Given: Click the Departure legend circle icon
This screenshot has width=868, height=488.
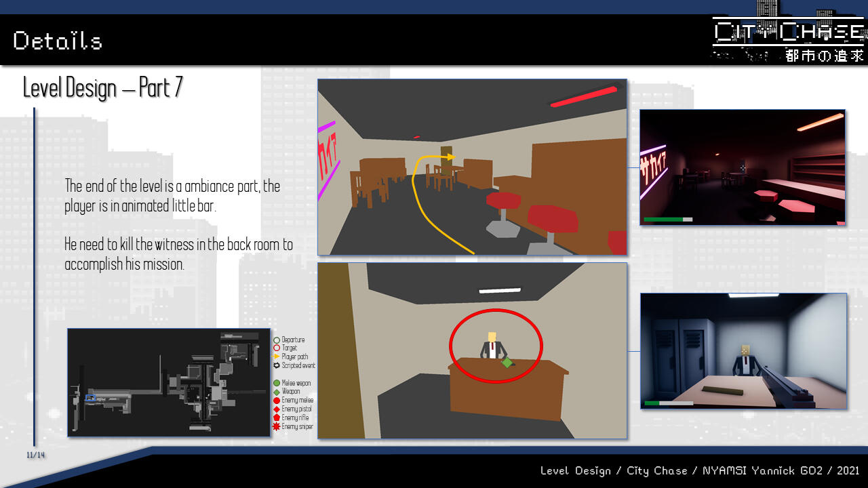Looking at the screenshot, I should coord(277,340).
